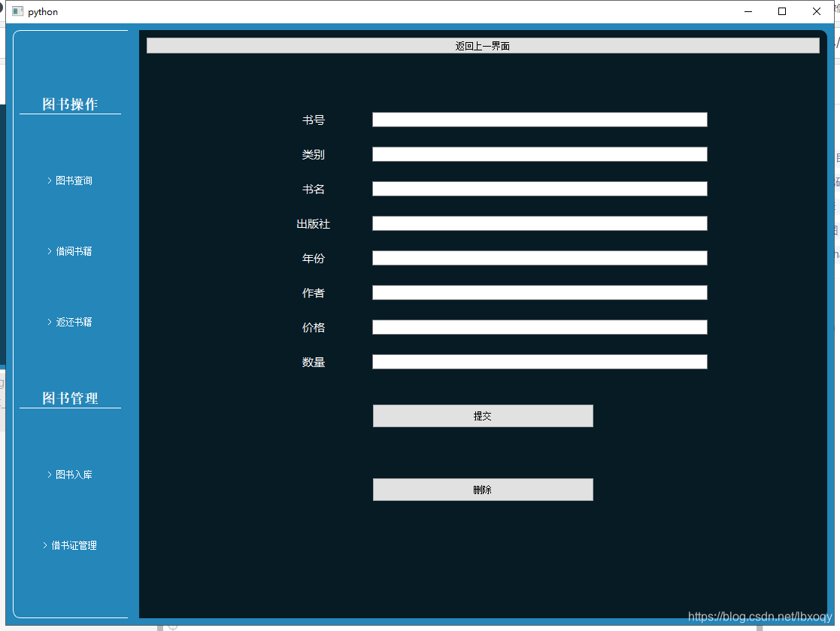The image size is (840, 631).
Task: Click the python window title icon
Action: point(18,11)
